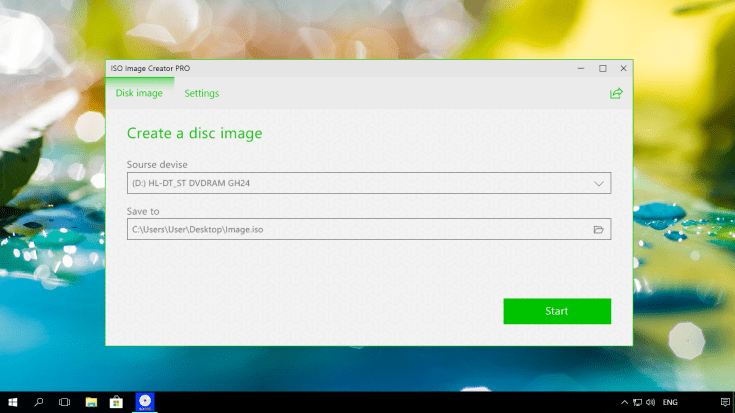Switch to the Settings tab
Viewport: 735px width, 413px height.
pyautogui.click(x=202, y=93)
